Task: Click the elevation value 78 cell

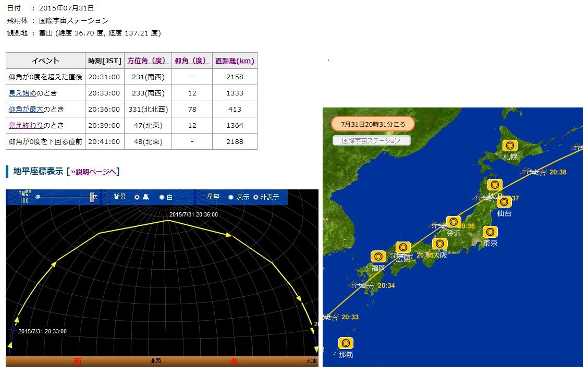Action: pos(192,109)
